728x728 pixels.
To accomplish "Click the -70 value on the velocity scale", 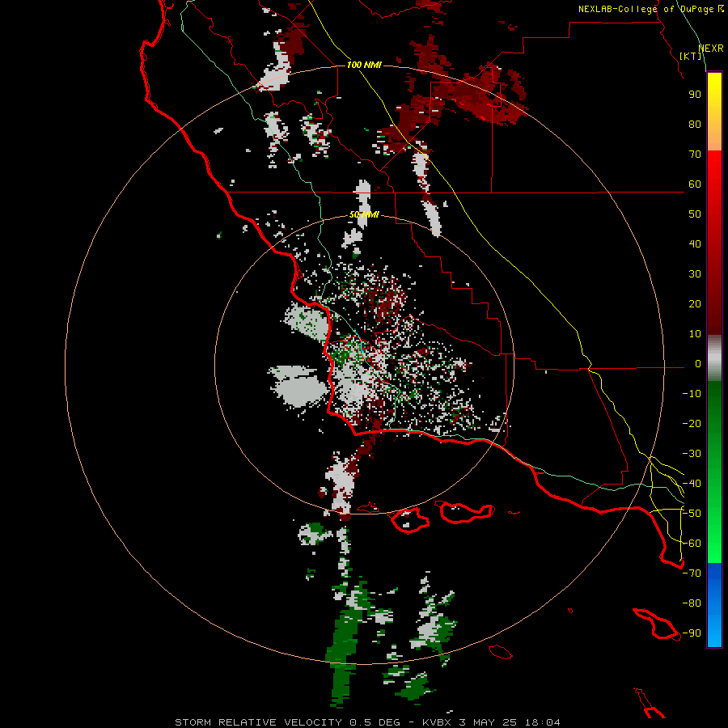I will click(x=692, y=574).
